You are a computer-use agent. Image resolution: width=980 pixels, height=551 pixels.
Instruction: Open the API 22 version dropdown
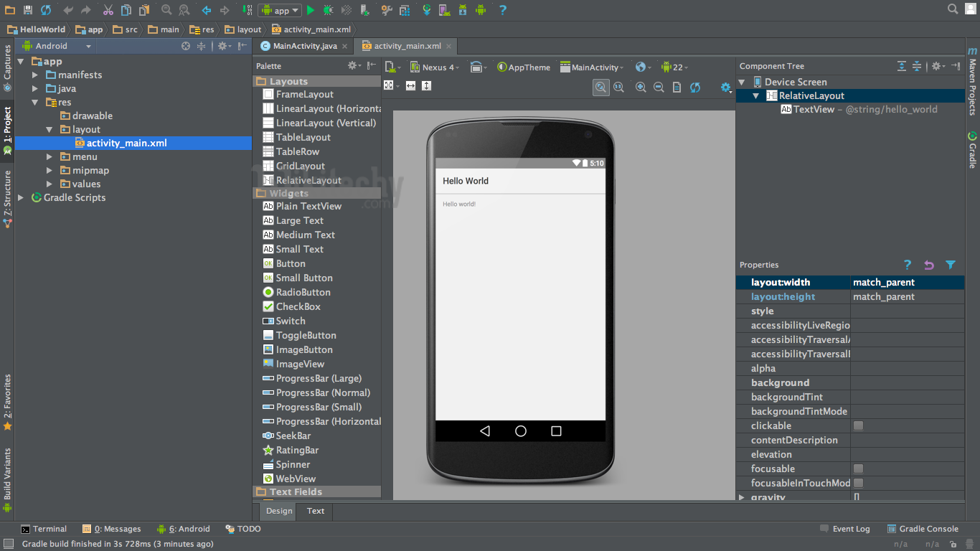[x=675, y=67]
